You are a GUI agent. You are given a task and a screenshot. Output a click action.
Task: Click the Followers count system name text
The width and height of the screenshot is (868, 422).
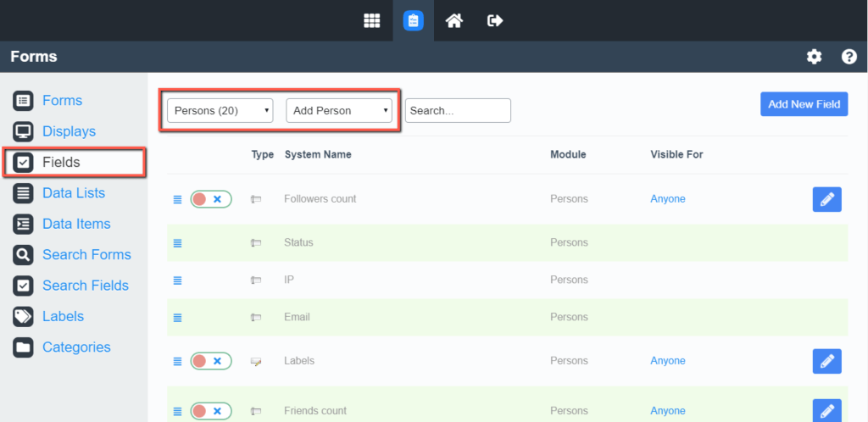[320, 199]
